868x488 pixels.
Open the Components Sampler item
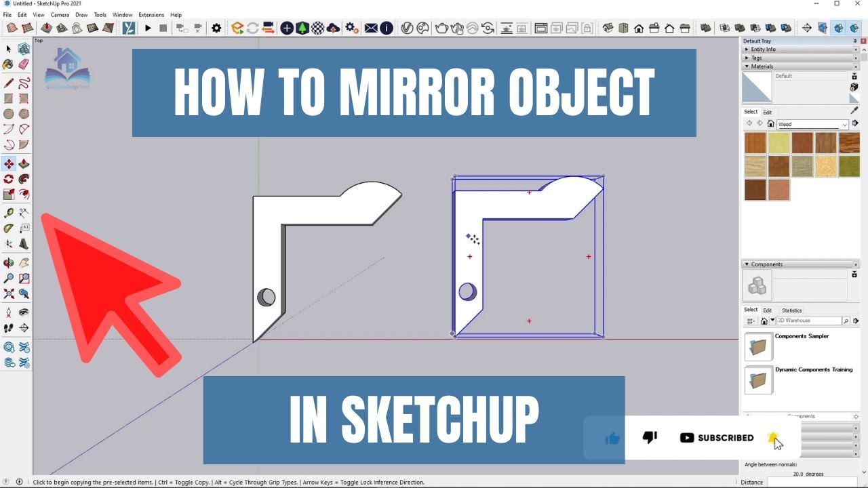(800, 347)
